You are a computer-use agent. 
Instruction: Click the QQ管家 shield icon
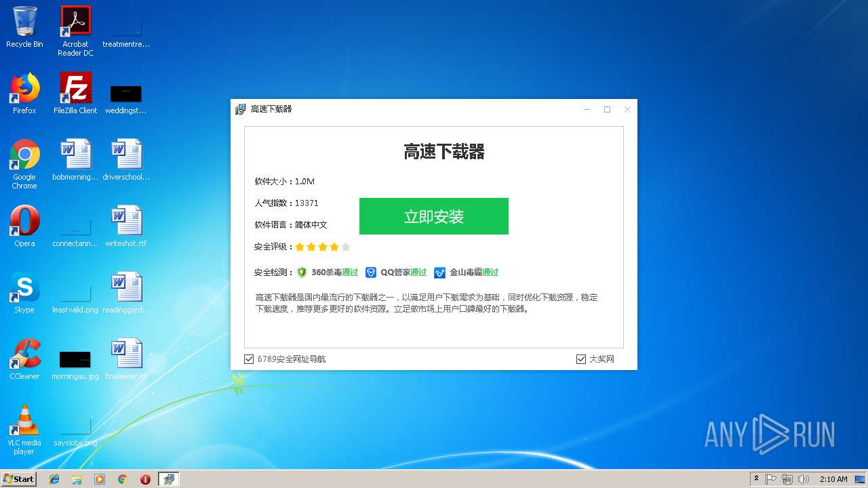(371, 272)
